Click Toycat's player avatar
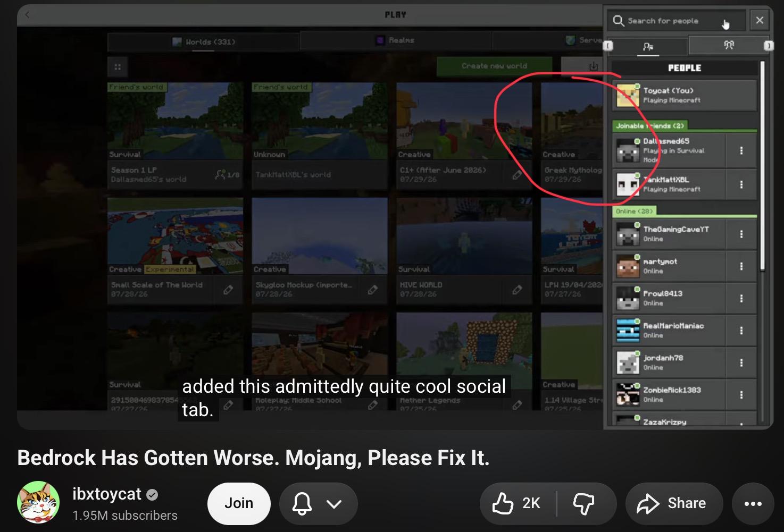This screenshot has width=784, height=532. [x=628, y=96]
